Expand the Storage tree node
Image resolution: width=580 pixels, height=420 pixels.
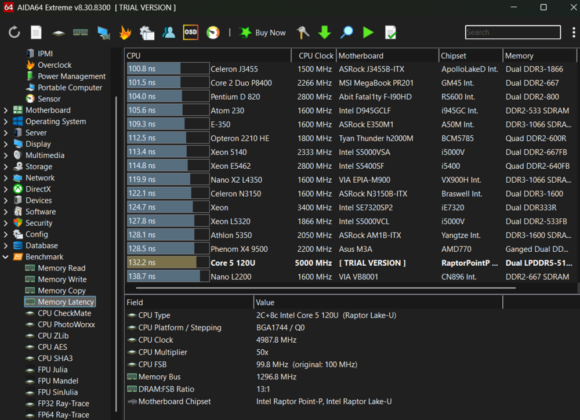tap(6, 167)
